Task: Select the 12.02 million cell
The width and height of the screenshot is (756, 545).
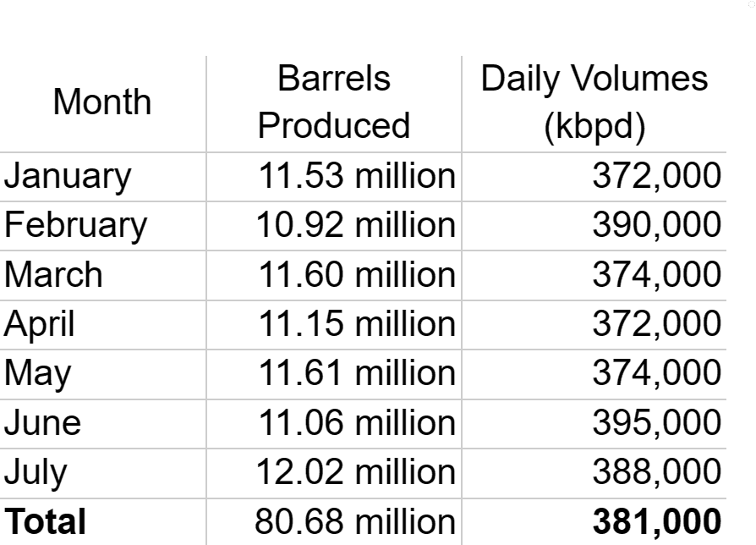Action: point(334,474)
